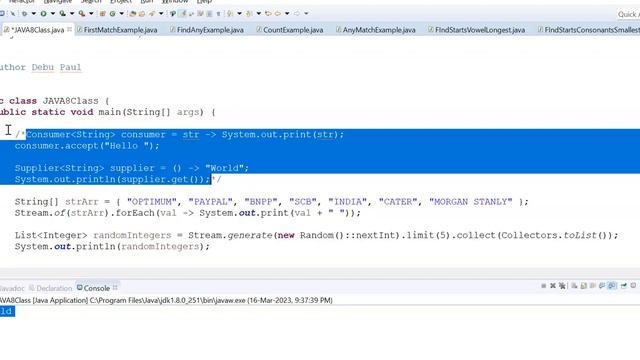This screenshot has width=640, height=360.
Task: Click 'consumer.accept("Hello ");' code line
Action: [x=87, y=146]
